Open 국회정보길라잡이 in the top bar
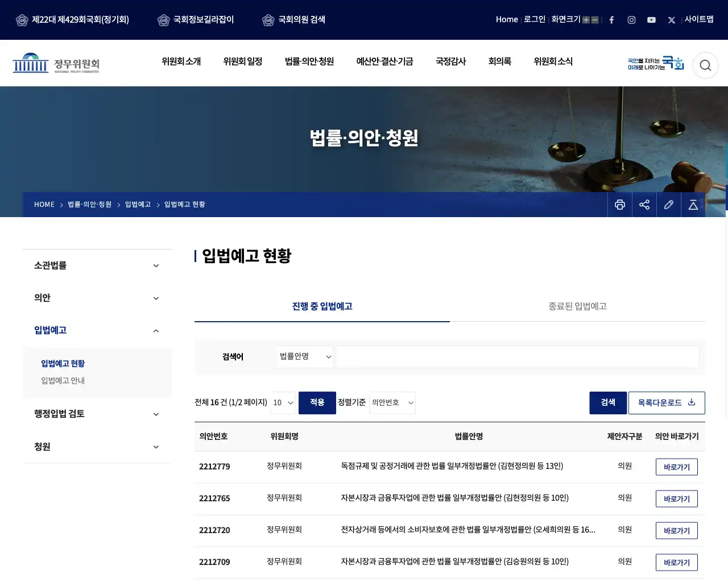The height and width of the screenshot is (582, 728). point(196,20)
